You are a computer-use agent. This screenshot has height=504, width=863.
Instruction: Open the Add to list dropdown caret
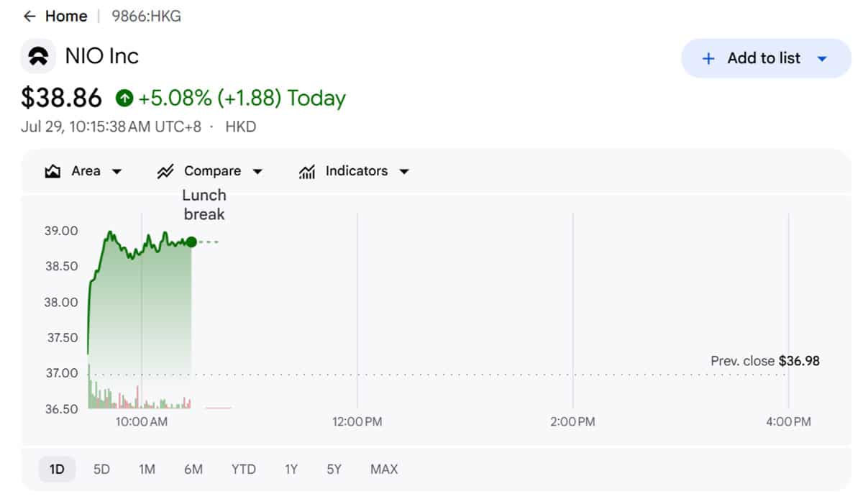(x=823, y=59)
